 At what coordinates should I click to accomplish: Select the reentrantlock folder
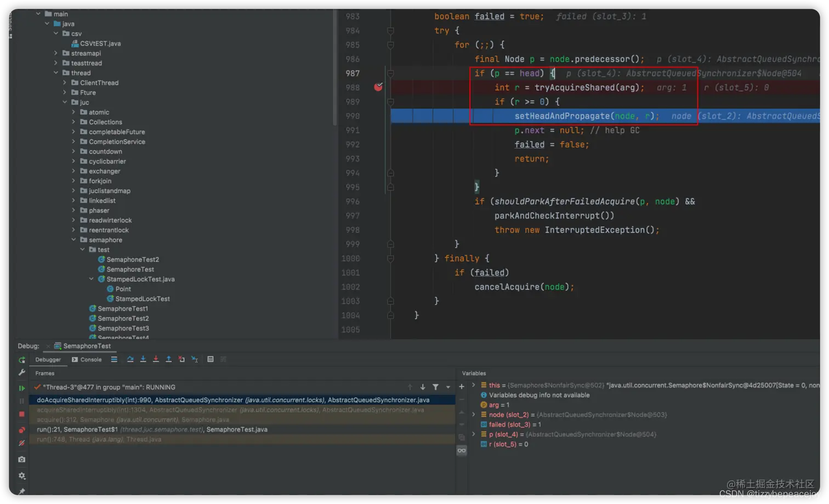(104, 230)
